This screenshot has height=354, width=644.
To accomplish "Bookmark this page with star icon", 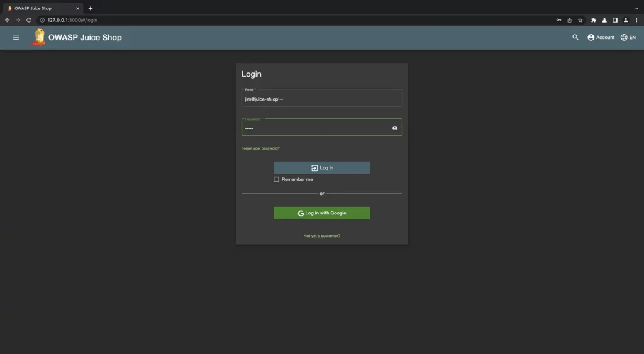I will pos(580,20).
